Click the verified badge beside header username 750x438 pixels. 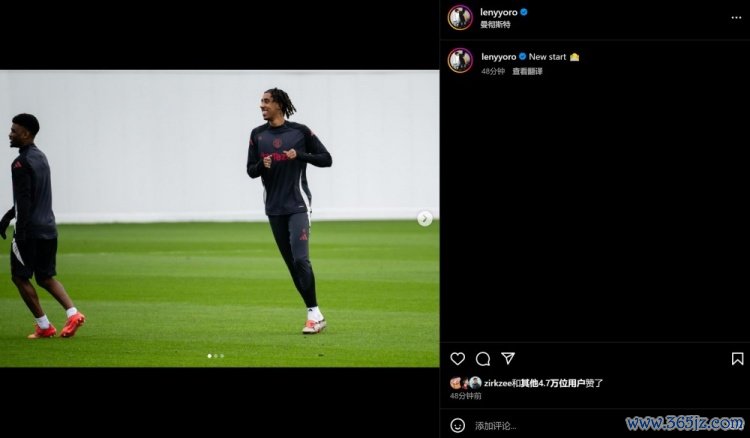click(524, 12)
